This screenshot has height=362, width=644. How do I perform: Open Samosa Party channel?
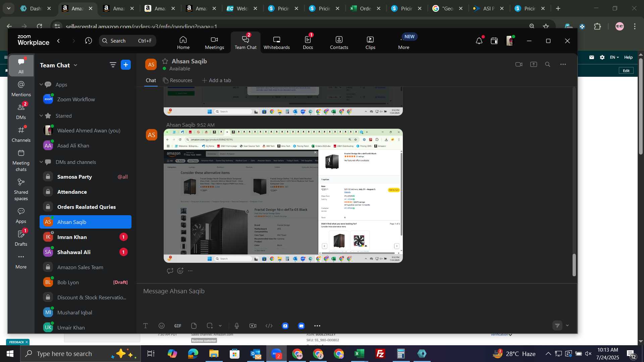point(86,177)
